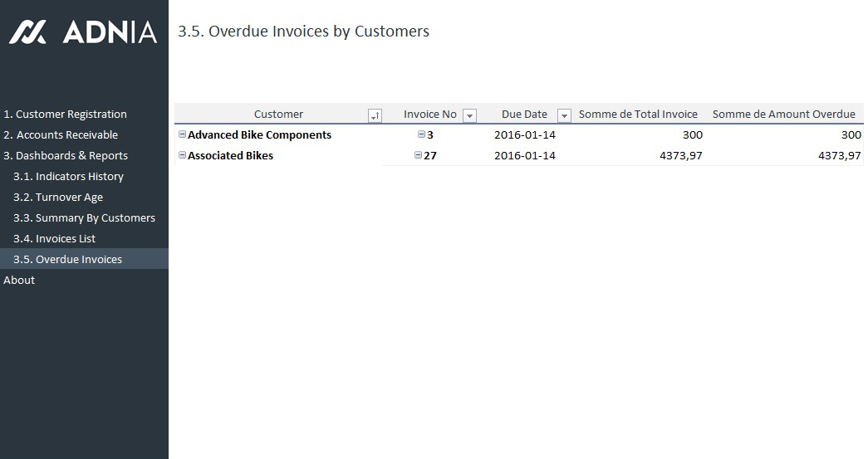Collapse Associated Bikes customer row
This screenshot has height=459, width=868.
tap(182, 155)
